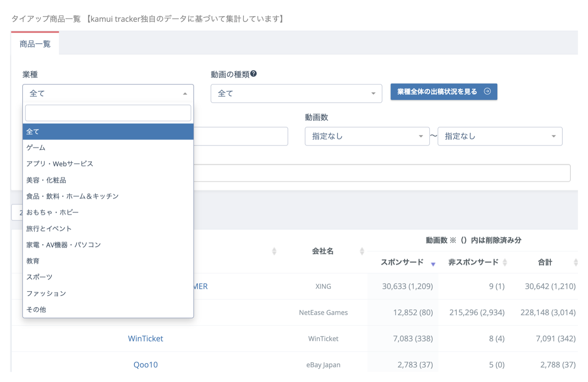Select その他 option
Image resolution: width=588 pixels, height=382 pixels.
tap(108, 309)
